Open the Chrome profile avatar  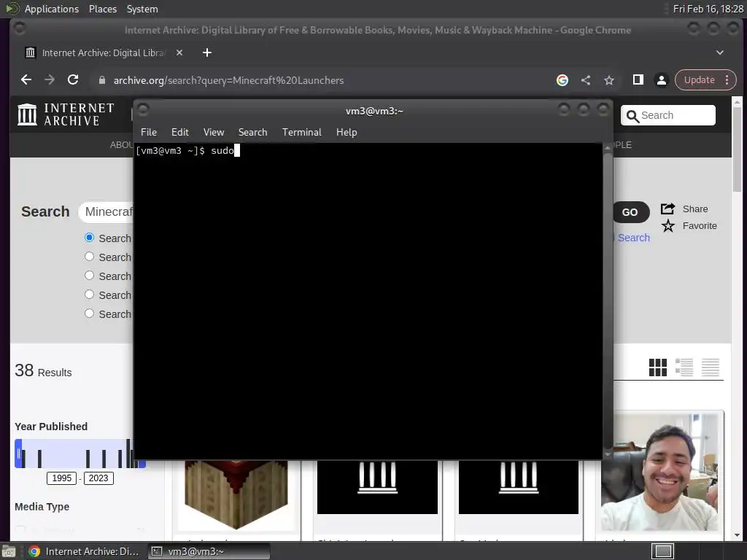[661, 80]
